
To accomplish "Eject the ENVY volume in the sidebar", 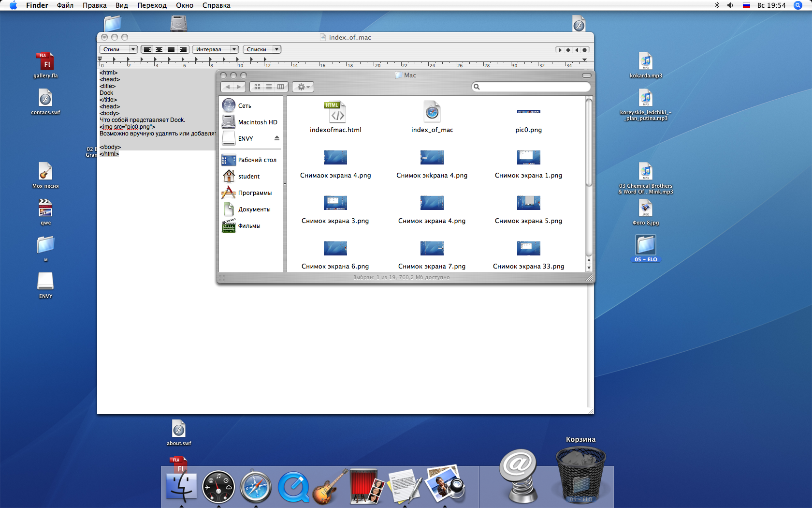I will 277,138.
